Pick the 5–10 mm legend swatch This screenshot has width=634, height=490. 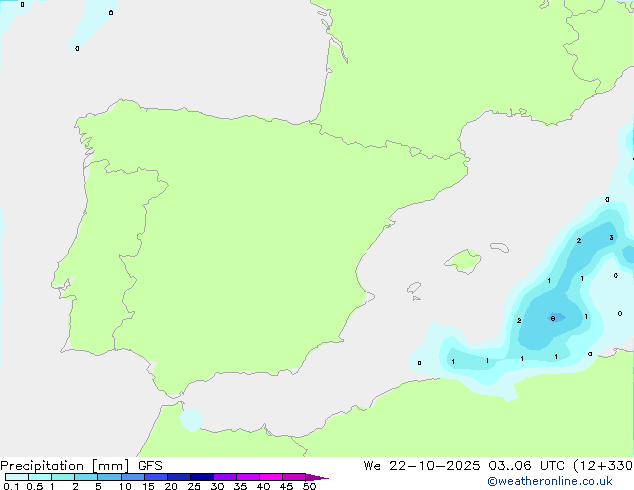coord(109,477)
